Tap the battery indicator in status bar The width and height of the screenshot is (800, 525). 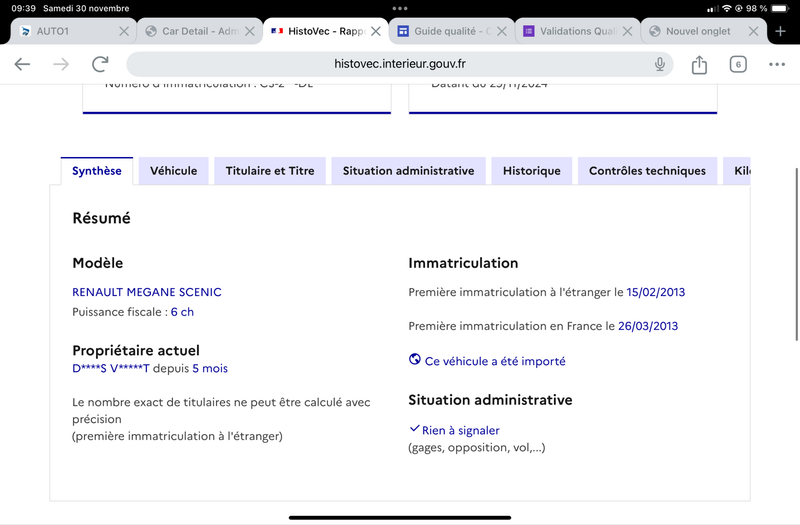780,8
